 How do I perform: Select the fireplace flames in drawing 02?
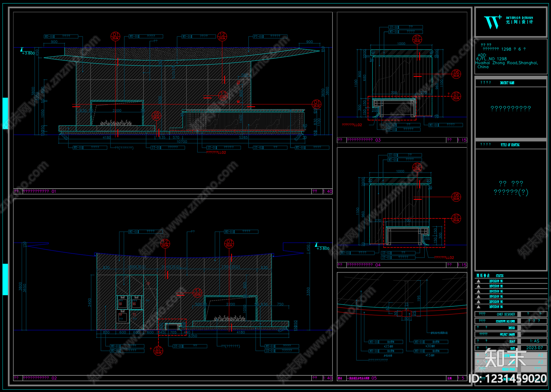click(230, 318)
